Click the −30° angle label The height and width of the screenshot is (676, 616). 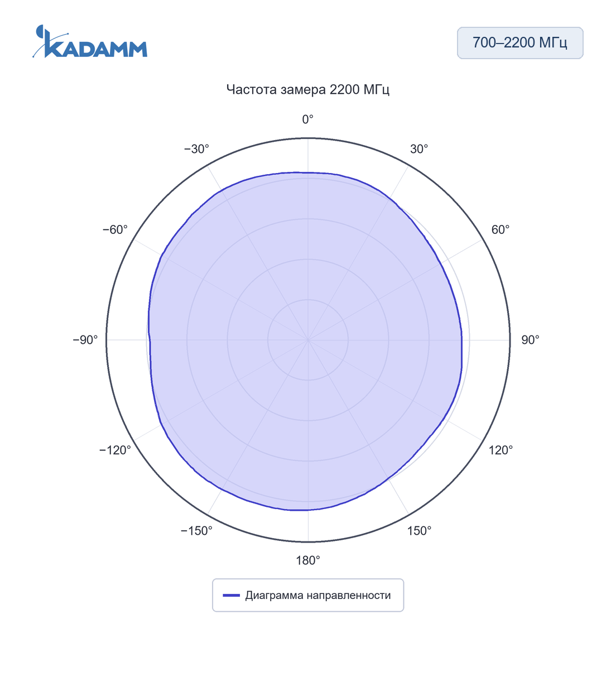tap(196, 149)
